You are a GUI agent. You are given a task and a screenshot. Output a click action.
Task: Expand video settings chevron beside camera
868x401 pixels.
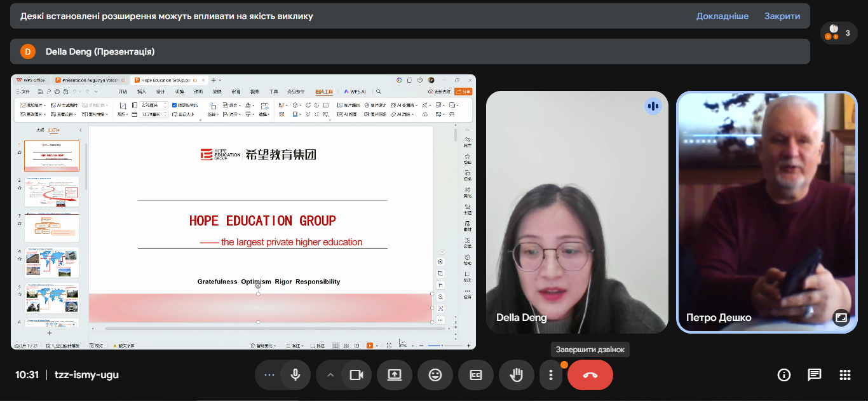coord(330,375)
